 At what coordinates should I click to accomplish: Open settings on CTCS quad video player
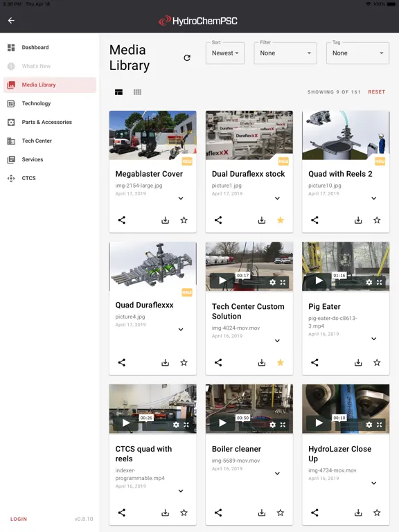point(176,425)
